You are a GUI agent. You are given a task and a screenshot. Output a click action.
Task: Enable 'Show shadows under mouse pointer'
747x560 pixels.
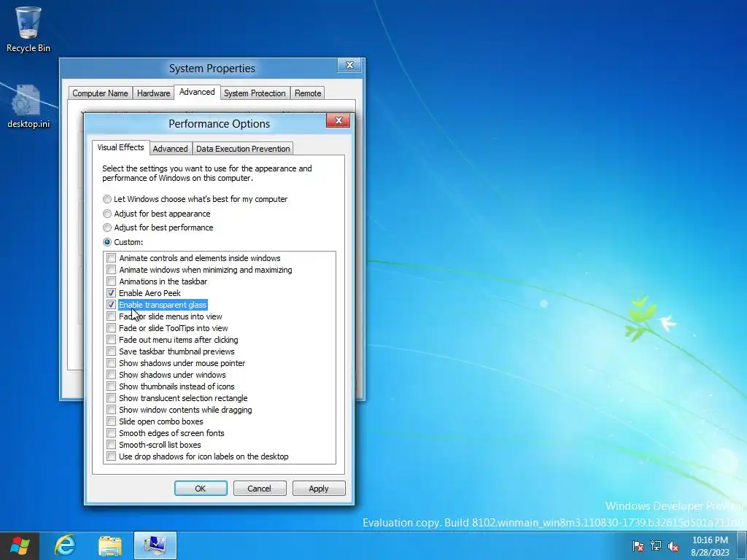pos(111,363)
